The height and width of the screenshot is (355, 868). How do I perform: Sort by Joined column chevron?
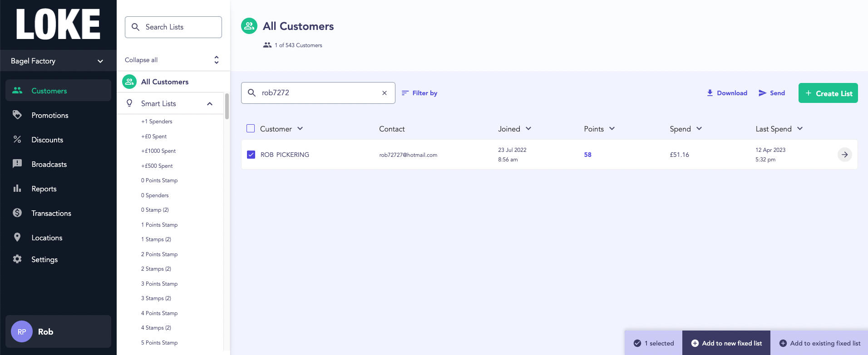point(528,128)
